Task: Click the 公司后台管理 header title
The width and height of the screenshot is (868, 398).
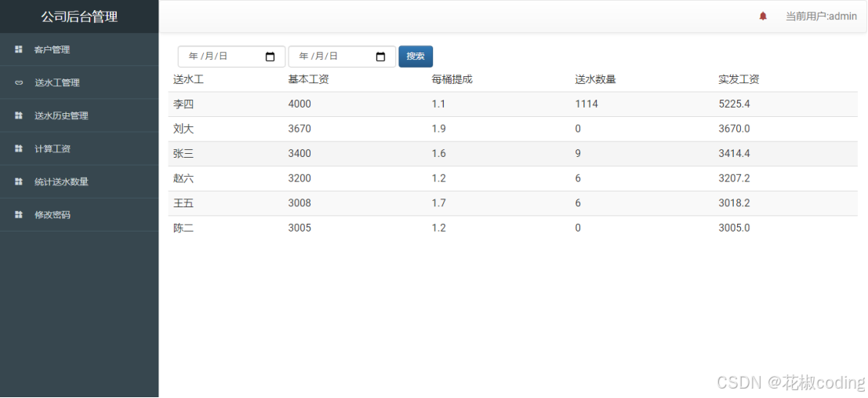Action: (x=79, y=16)
